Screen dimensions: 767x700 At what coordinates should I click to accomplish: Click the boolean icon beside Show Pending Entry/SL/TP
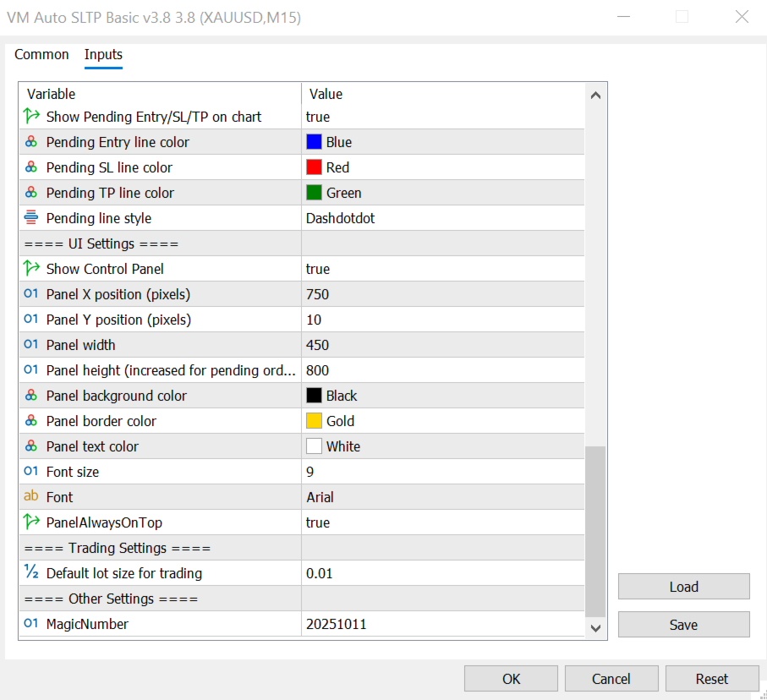click(31, 117)
